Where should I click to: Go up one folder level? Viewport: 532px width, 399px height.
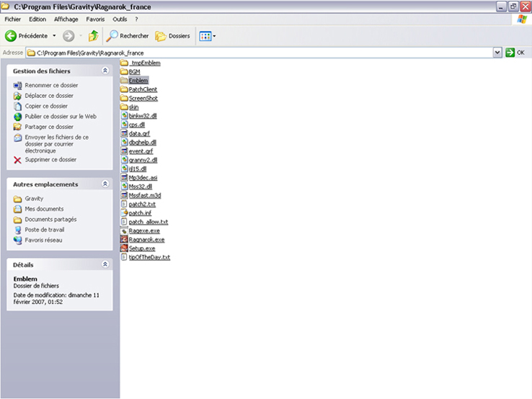93,35
